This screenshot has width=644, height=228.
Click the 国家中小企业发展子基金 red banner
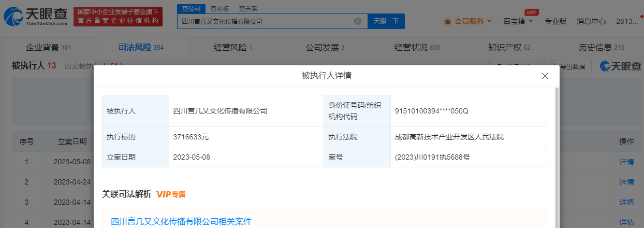(x=118, y=17)
